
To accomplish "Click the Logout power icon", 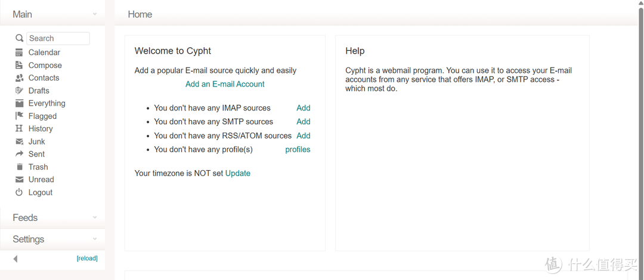I will coord(19,192).
